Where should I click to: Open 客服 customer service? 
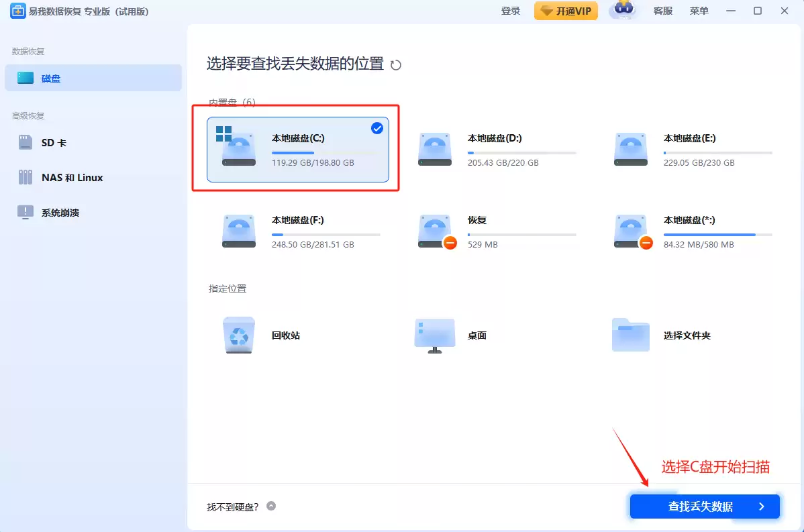663,11
